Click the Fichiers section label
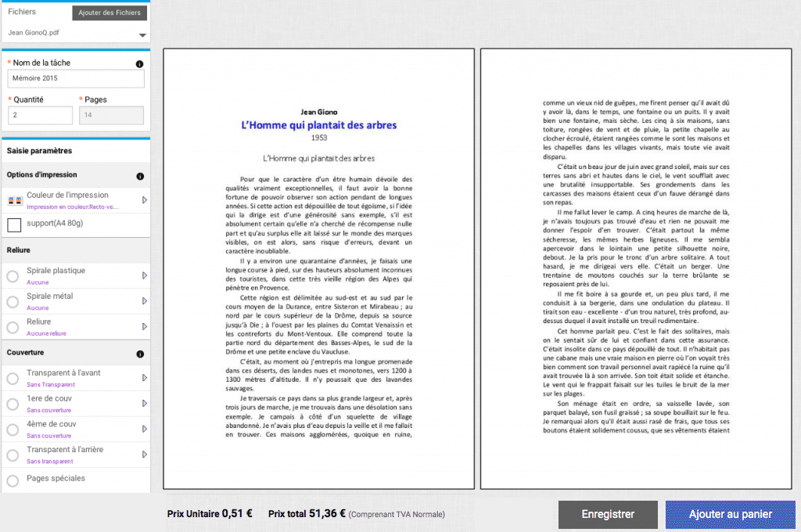The width and height of the screenshot is (801, 532). [x=22, y=12]
